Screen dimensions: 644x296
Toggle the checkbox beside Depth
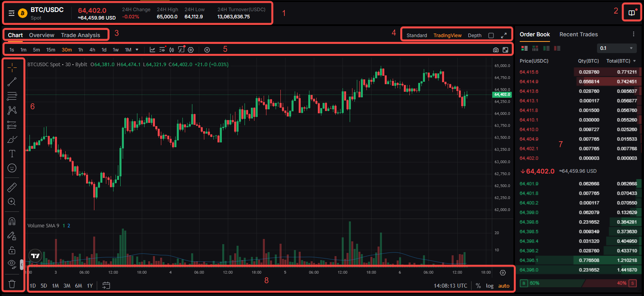coord(491,36)
